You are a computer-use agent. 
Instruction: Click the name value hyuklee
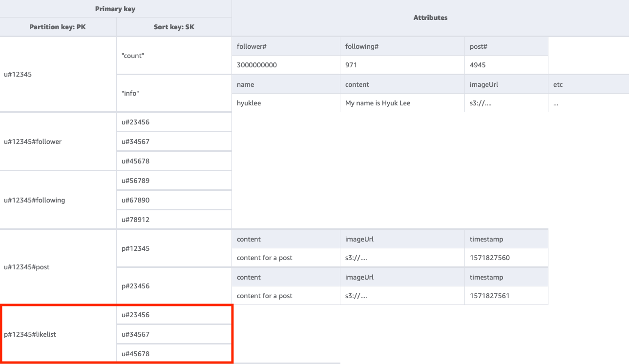click(249, 102)
